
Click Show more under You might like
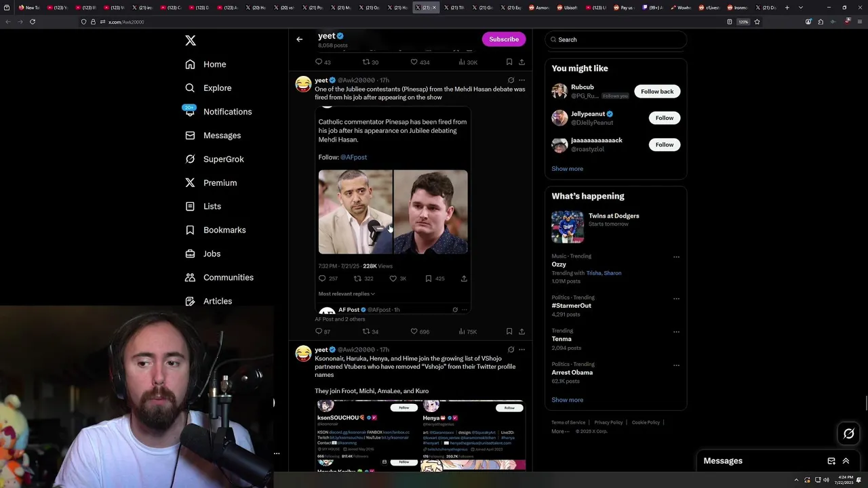(567, 169)
